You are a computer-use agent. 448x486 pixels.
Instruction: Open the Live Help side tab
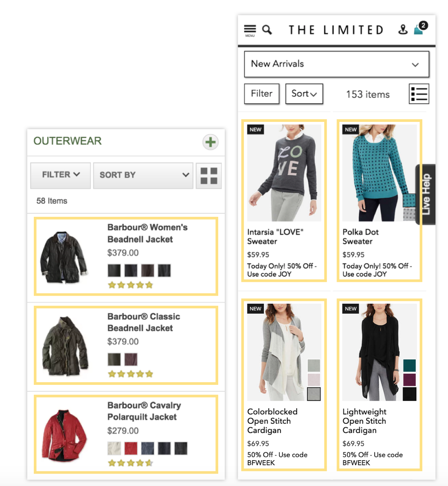click(426, 195)
